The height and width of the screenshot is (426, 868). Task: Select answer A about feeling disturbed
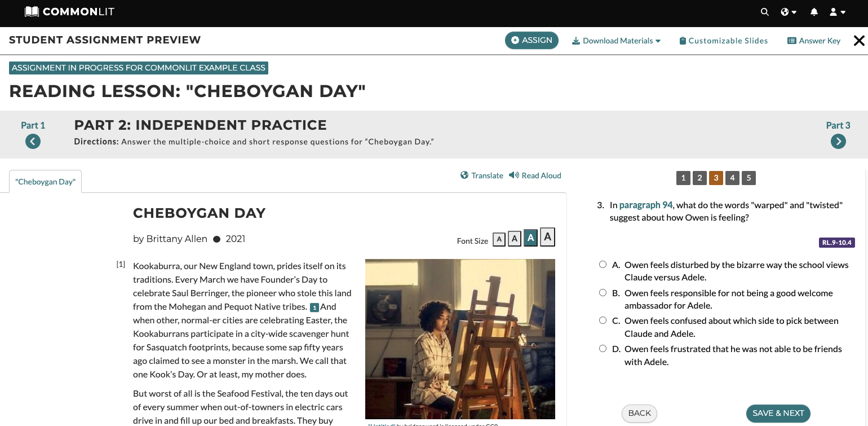click(603, 265)
